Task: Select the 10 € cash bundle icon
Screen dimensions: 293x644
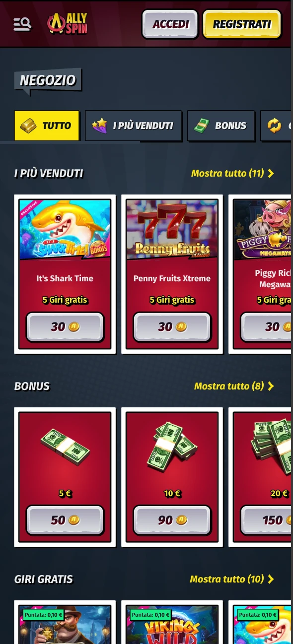Action: 172,446
